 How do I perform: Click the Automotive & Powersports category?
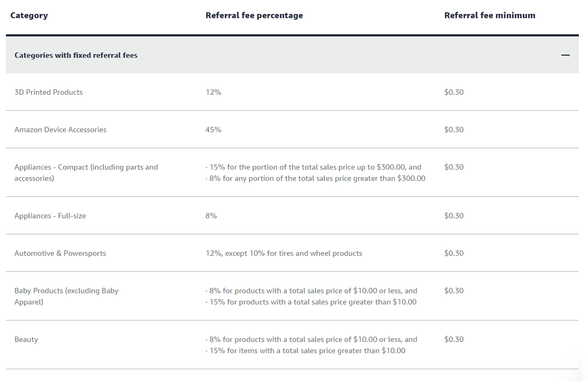[60, 253]
